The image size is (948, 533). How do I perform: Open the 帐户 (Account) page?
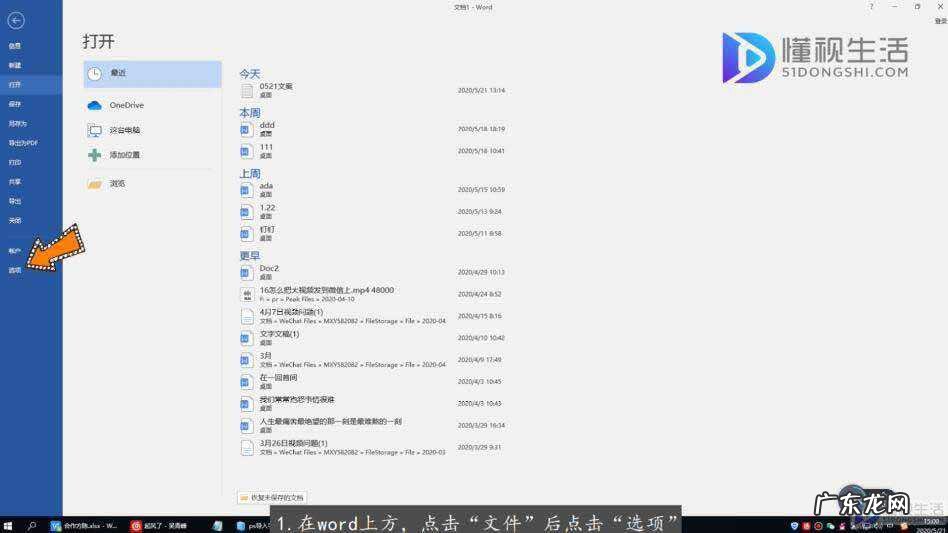pyautogui.click(x=15, y=251)
